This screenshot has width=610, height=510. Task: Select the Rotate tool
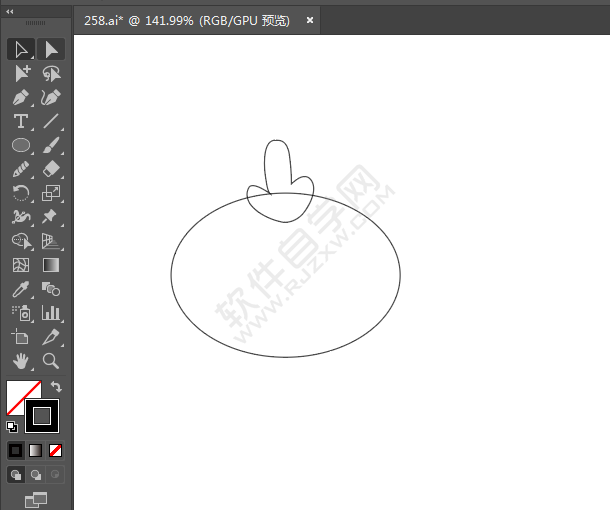pos(21,193)
